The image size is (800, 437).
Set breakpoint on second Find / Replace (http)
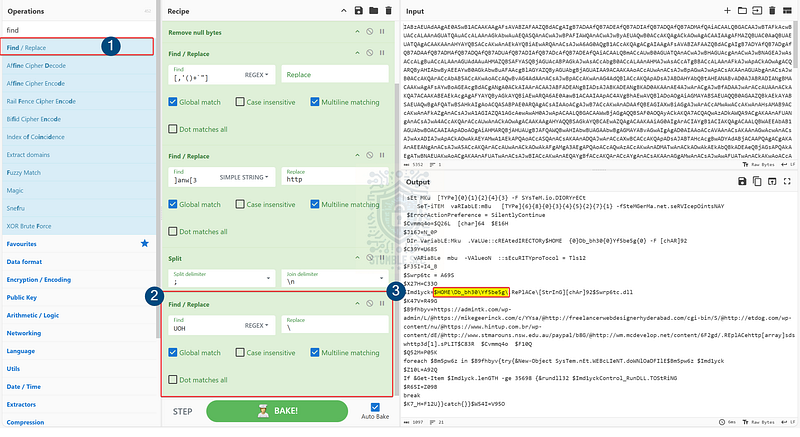(x=382, y=156)
